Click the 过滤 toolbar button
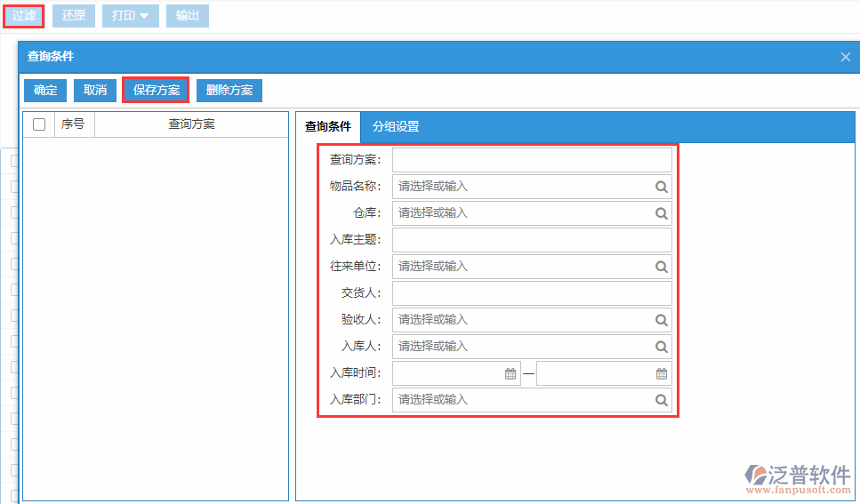Viewport: 860px width, 504px height. tap(24, 16)
